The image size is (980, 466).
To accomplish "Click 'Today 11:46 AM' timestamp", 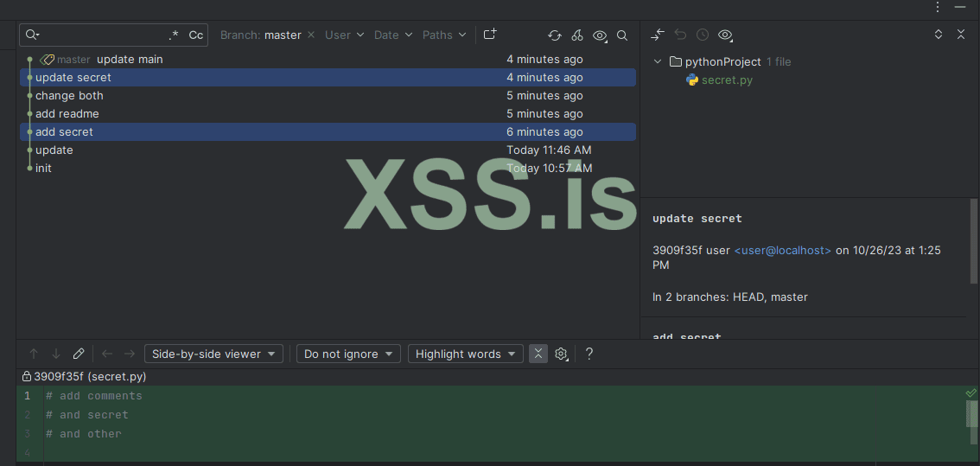I will point(550,150).
